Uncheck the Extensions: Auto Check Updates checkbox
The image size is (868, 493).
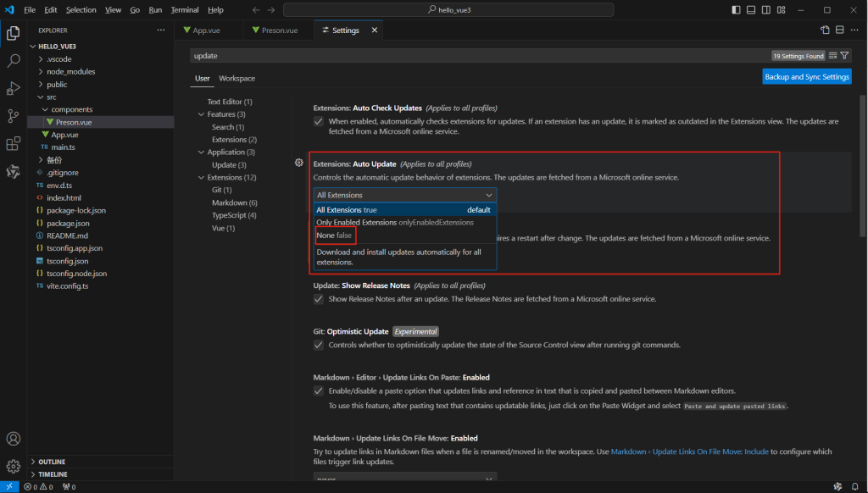pyautogui.click(x=319, y=122)
